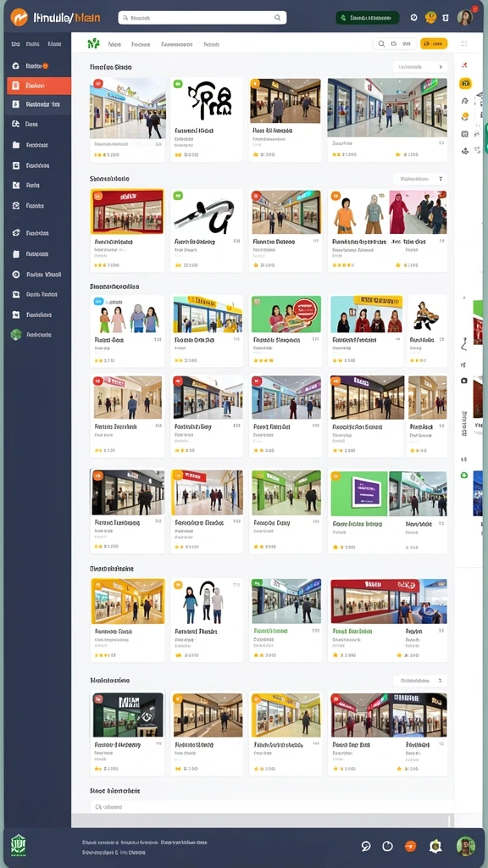Open the user avatar in the top-right corner
The image size is (488, 868).
(465, 18)
